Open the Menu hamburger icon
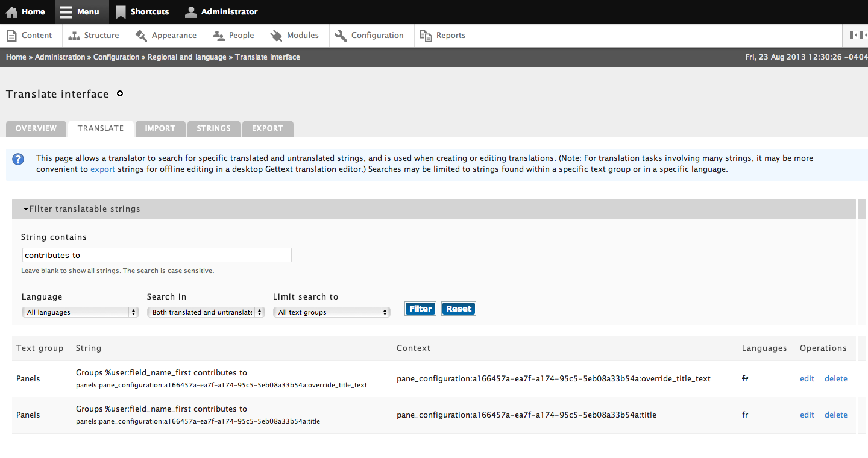Image resolution: width=868 pixels, height=458 pixels. coord(64,11)
